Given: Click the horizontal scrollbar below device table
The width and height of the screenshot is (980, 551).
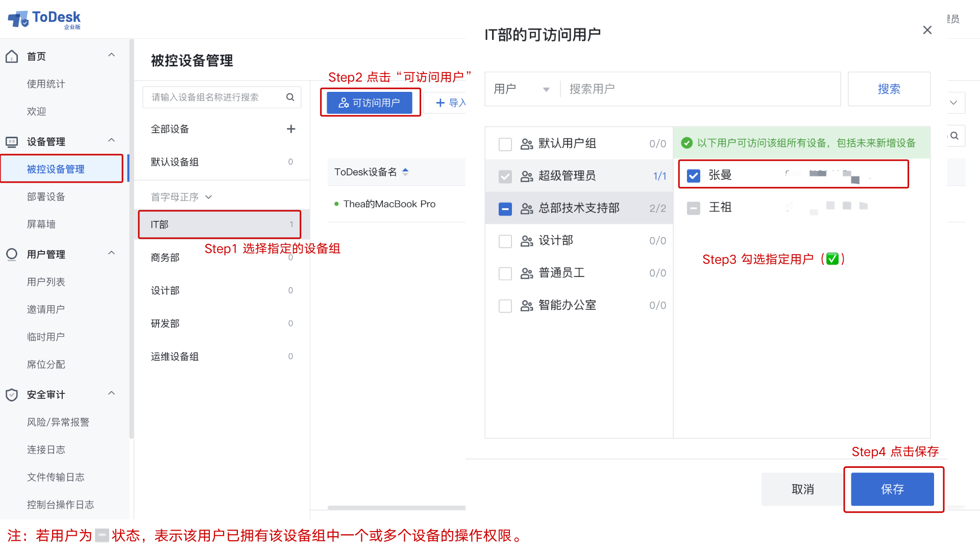Looking at the screenshot, I should [x=396, y=508].
